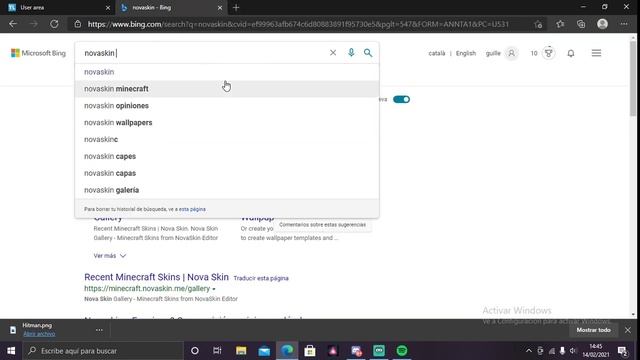
Task: Open Microsoft Store from the taskbar
Action: coord(310,351)
